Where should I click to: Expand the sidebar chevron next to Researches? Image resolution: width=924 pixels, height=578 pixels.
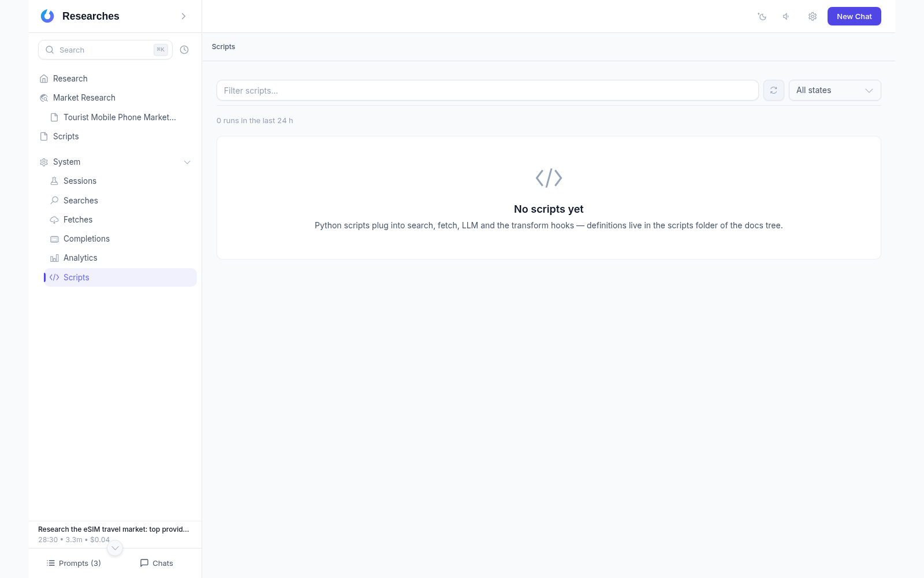(184, 16)
